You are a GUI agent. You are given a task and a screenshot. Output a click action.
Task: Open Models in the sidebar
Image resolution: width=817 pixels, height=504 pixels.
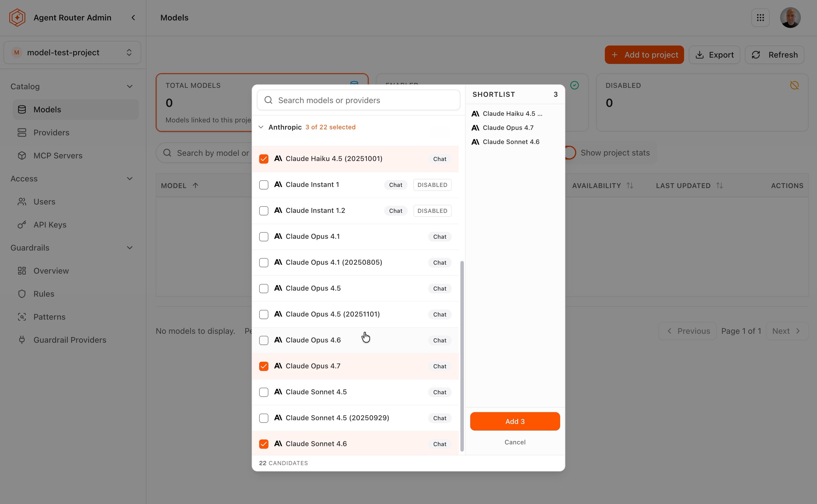pyautogui.click(x=76, y=109)
